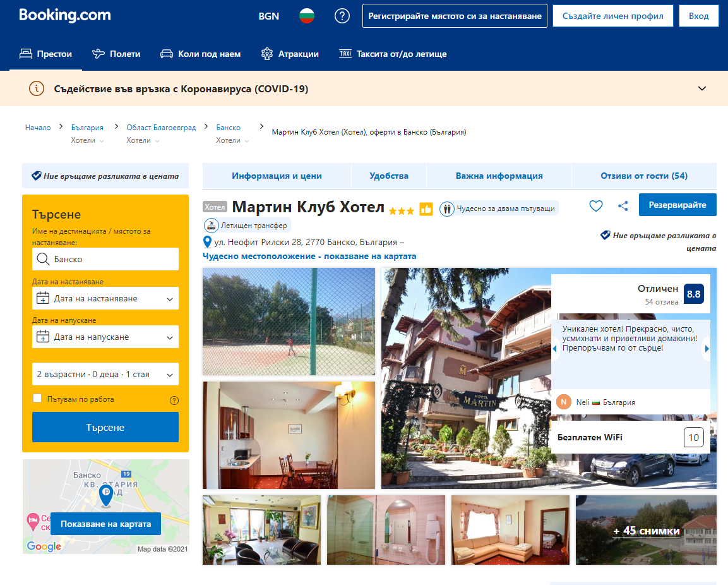Click the question mark beside Пътувам по работа

pyautogui.click(x=174, y=400)
